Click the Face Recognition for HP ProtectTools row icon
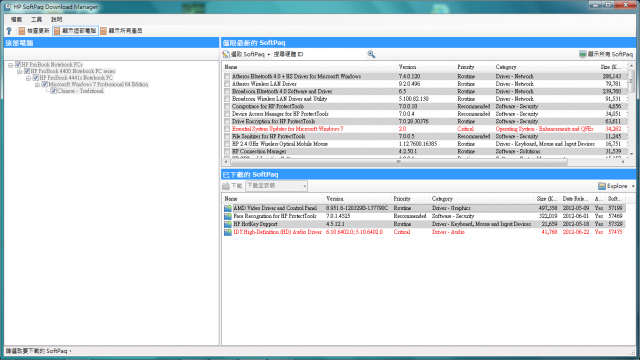Image resolution: width=640 pixels, height=360 pixels. (228, 216)
